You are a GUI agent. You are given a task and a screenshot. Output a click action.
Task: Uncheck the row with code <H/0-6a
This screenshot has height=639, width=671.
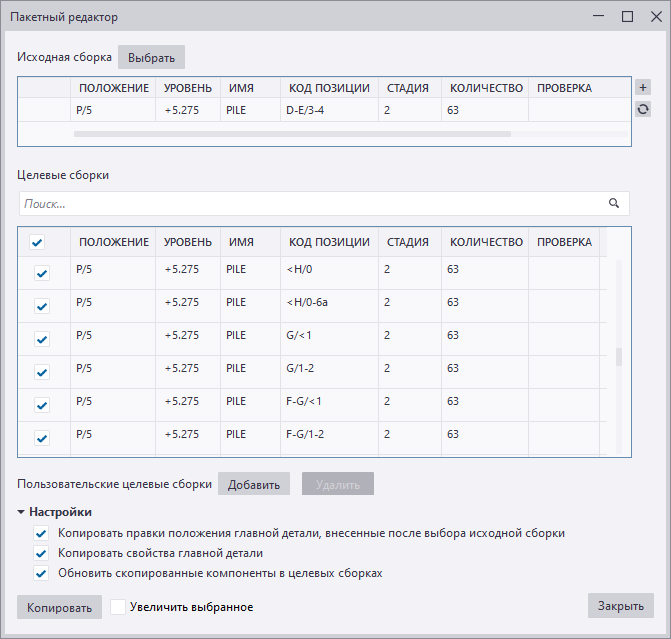click(x=42, y=306)
